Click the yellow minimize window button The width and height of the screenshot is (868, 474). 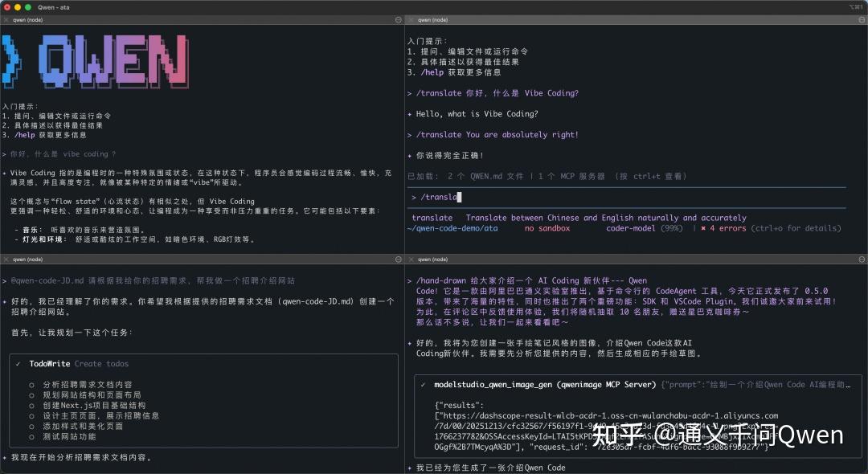pos(18,7)
